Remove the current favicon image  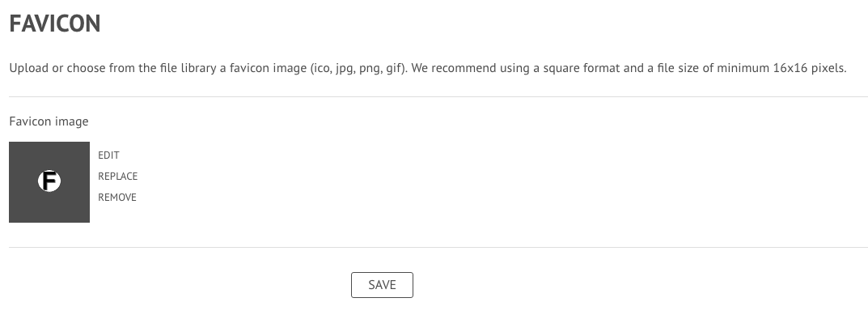117,198
